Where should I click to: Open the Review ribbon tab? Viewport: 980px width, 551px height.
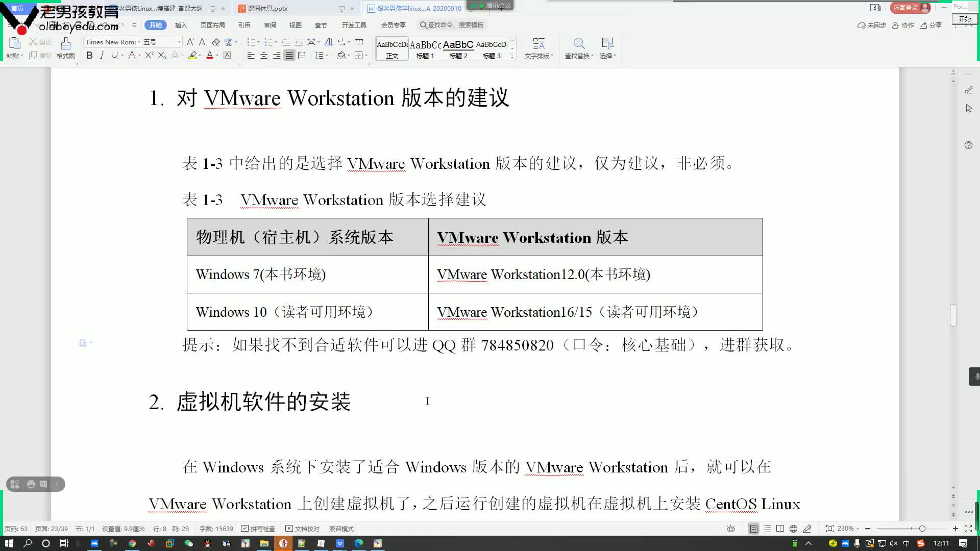tap(270, 25)
